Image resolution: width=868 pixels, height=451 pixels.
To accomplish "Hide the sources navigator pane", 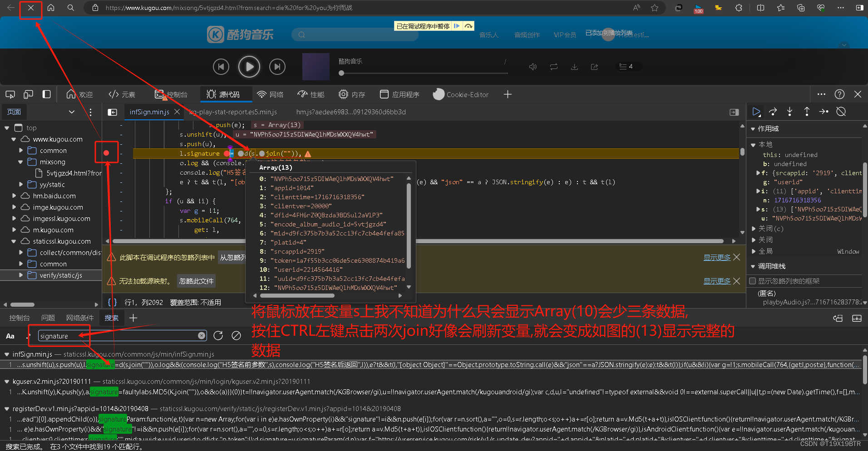I will click(x=113, y=112).
